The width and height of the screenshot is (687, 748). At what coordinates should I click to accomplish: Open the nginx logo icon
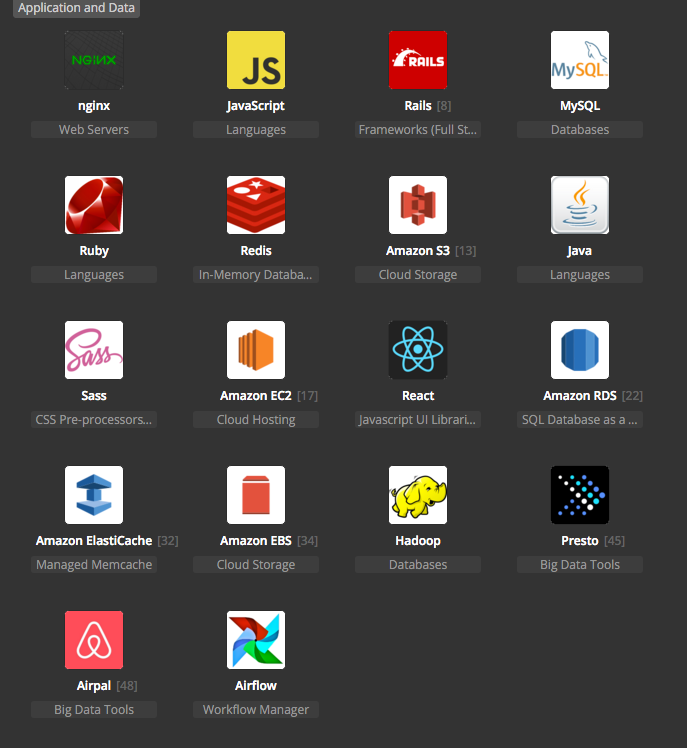click(94, 60)
